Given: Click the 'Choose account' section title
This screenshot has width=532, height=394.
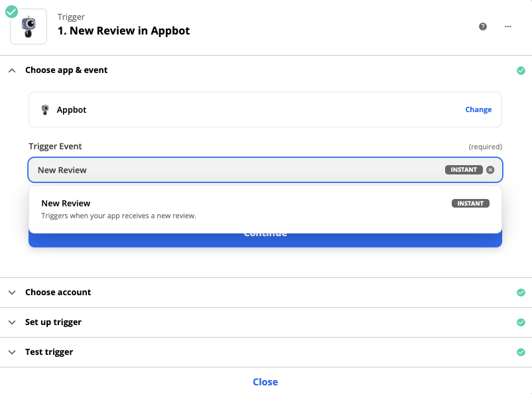Looking at the screenshot, I should pyautogui.click(x=58, y=293).
